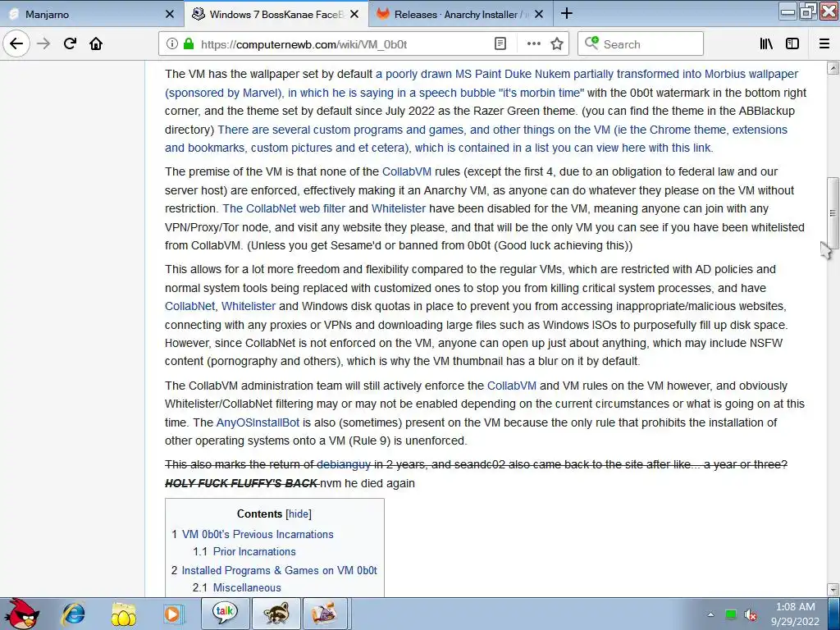Open the Firefox home page
This screenshot has width=840, height=630.
[96, 43]
